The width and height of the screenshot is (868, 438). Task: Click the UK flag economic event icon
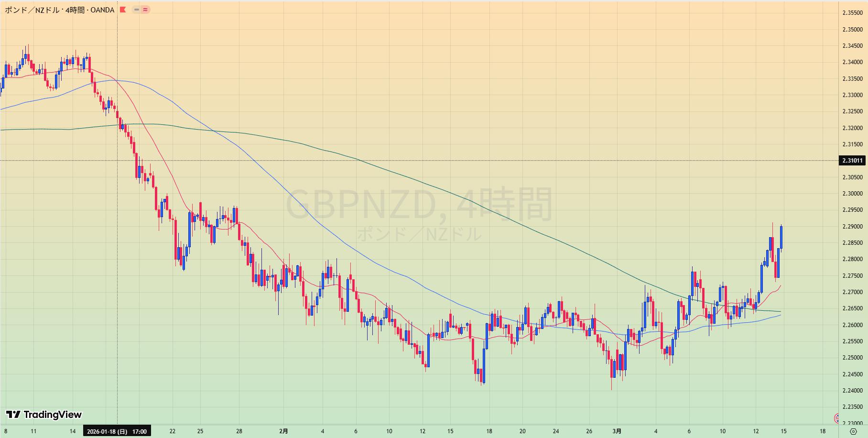pyautogui.click(x=836, y=418)
